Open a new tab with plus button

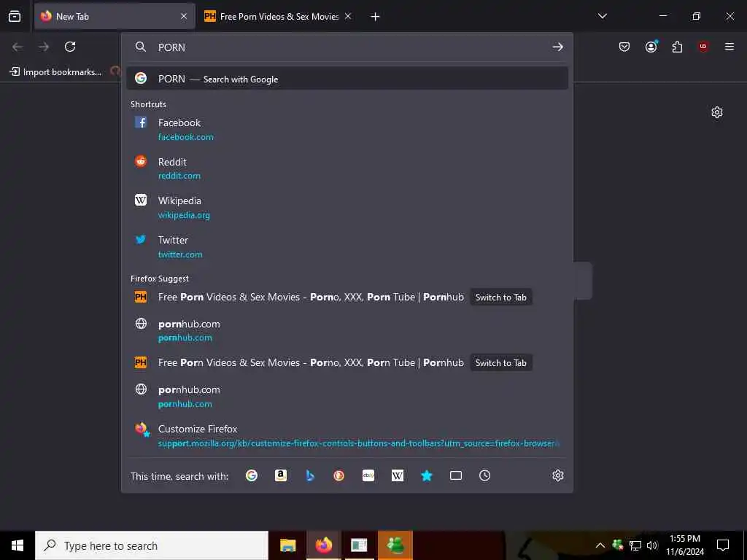pyautogui.click(x=375, y=17)
